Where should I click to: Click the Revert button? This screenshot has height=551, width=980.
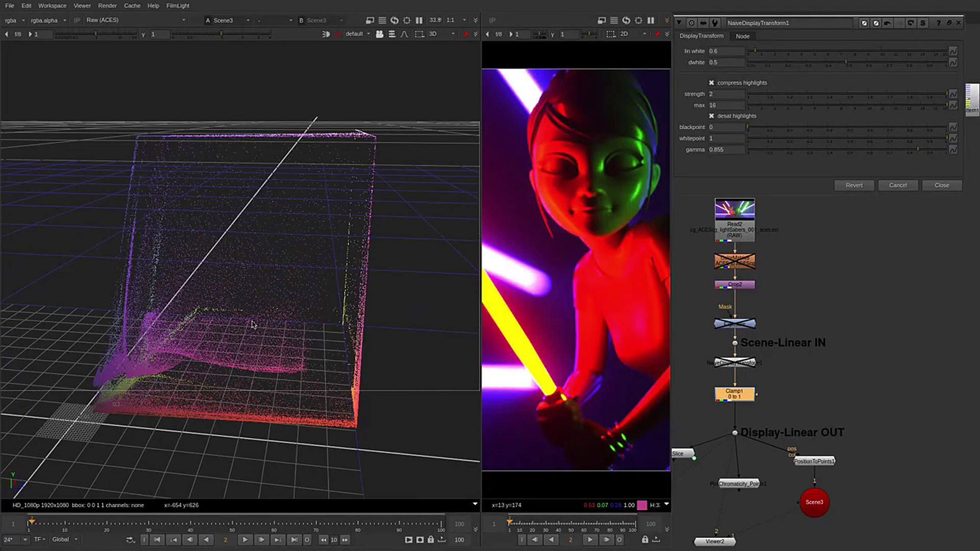click(854, 185)
